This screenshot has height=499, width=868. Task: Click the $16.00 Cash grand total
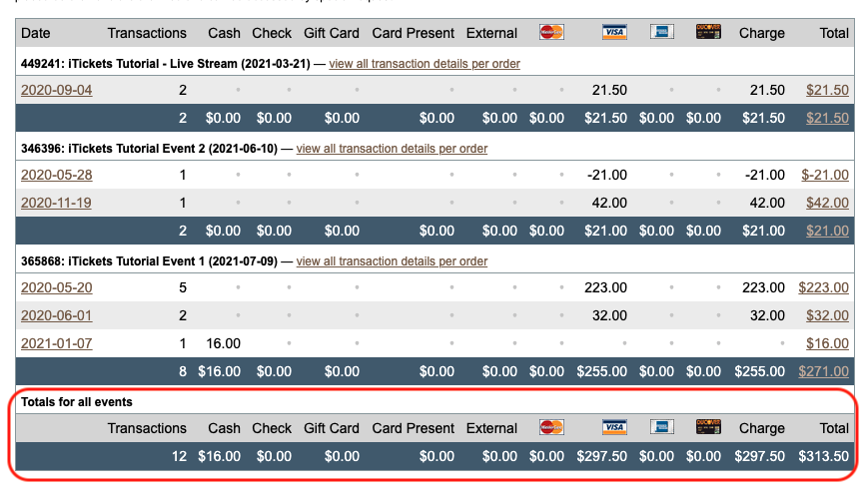[x=219, y=456]
